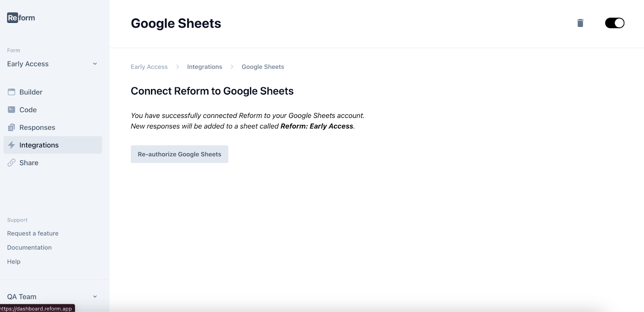Click the Code terminal icon
This screenshot has height=312, width=644.
coord(12,110)
